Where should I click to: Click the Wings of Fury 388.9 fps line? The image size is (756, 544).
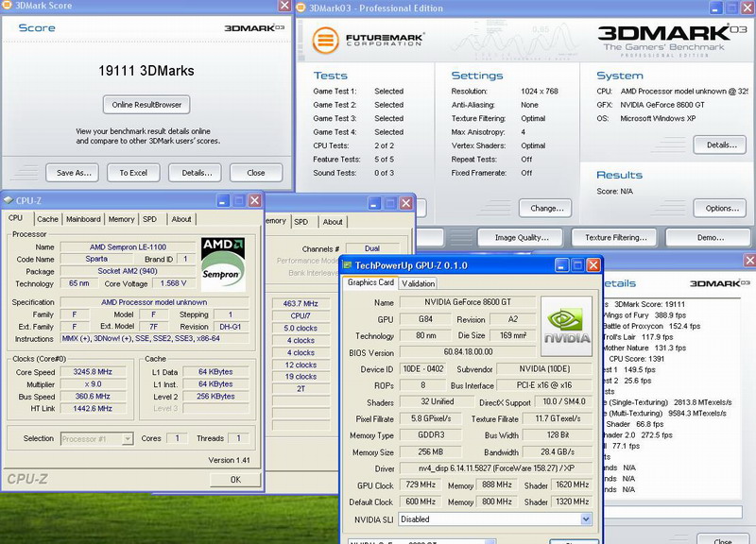click(644, 315)
